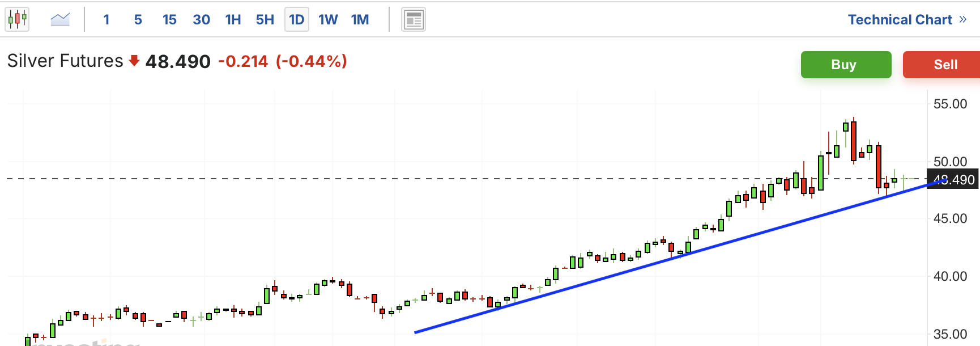Image resolution: width=980 pixels, height=346 pixels.
Task: Switch to the area chart type icon
Action: click(x=60, y=20)
